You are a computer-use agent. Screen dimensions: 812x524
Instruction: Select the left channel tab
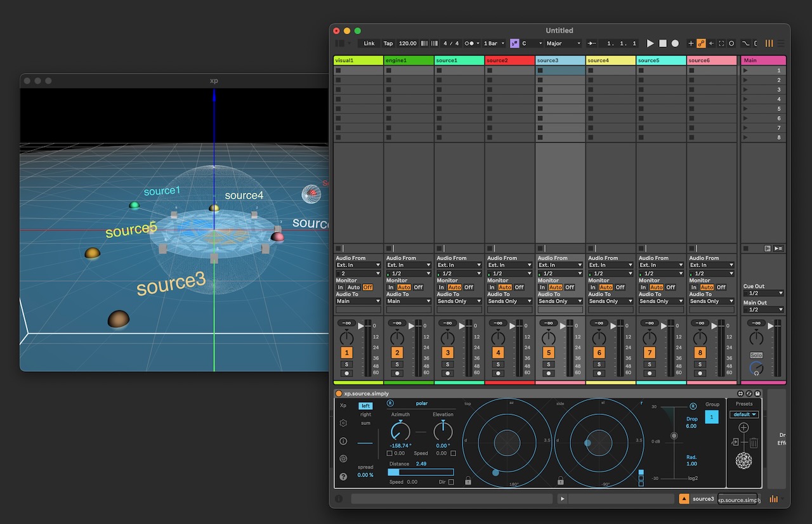365,406
